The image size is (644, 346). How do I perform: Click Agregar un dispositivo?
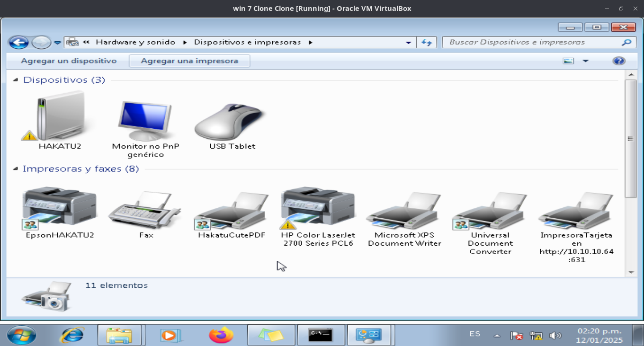pyautogui.click(x=69, y=61)
